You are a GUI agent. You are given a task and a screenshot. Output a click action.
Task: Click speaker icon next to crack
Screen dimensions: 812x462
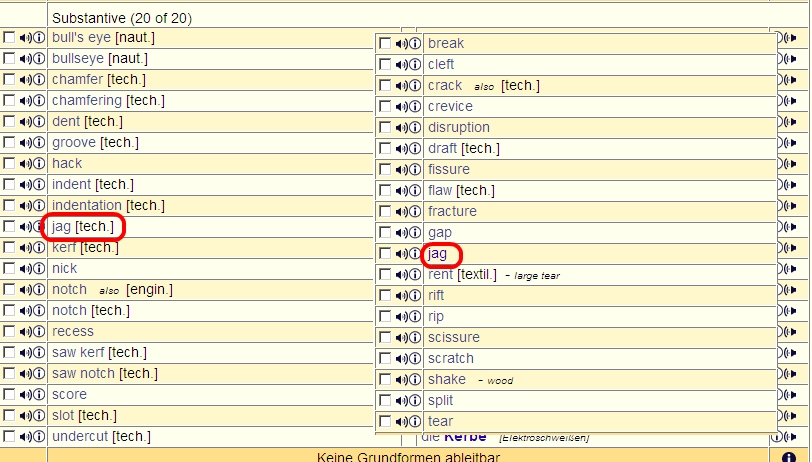tap(401, 85)
